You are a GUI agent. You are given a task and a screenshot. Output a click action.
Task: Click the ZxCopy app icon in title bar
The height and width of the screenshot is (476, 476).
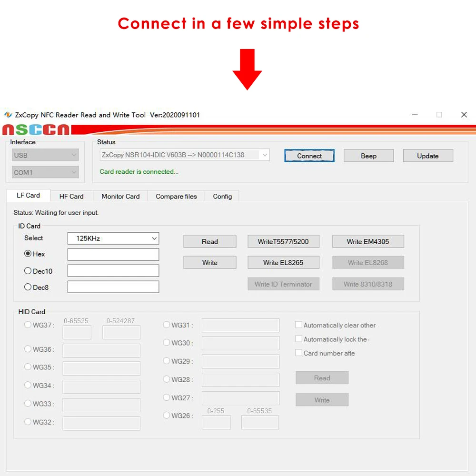click(x=8, y=115)
